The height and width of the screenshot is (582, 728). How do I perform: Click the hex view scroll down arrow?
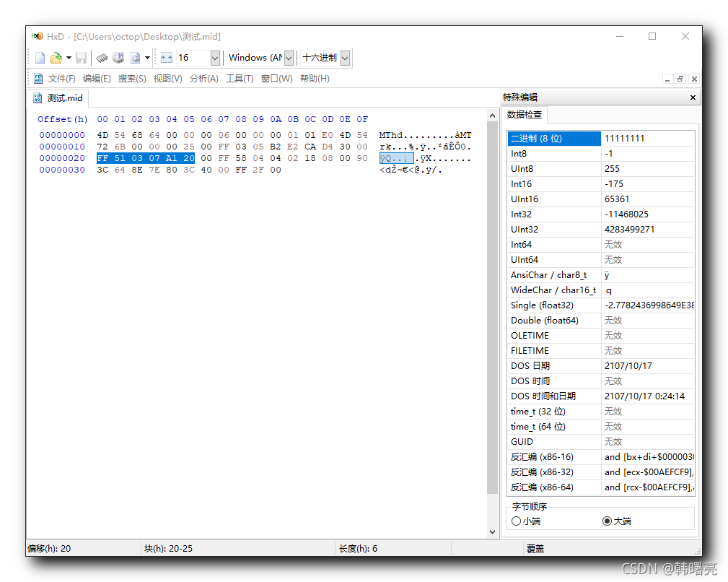(492, 532)
